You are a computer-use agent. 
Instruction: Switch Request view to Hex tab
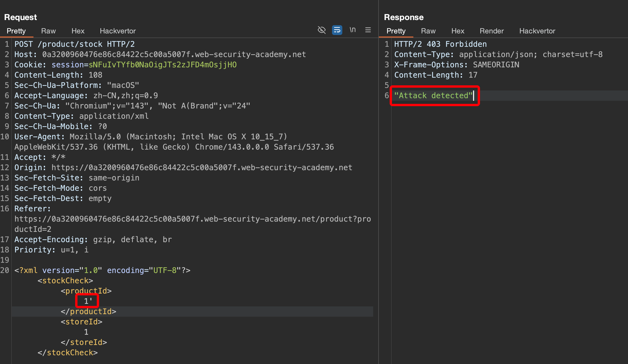click(78, 31)
